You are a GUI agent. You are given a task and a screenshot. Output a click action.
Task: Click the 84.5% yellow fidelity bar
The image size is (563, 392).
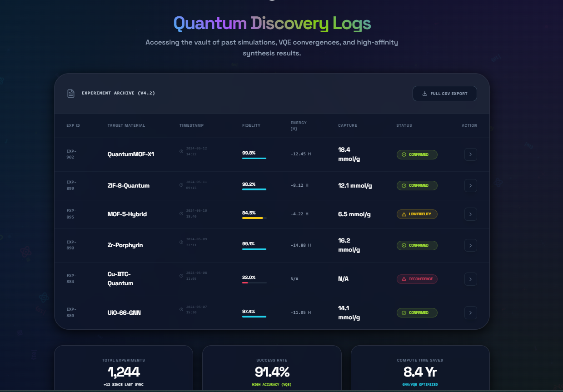tap(254, 218)
